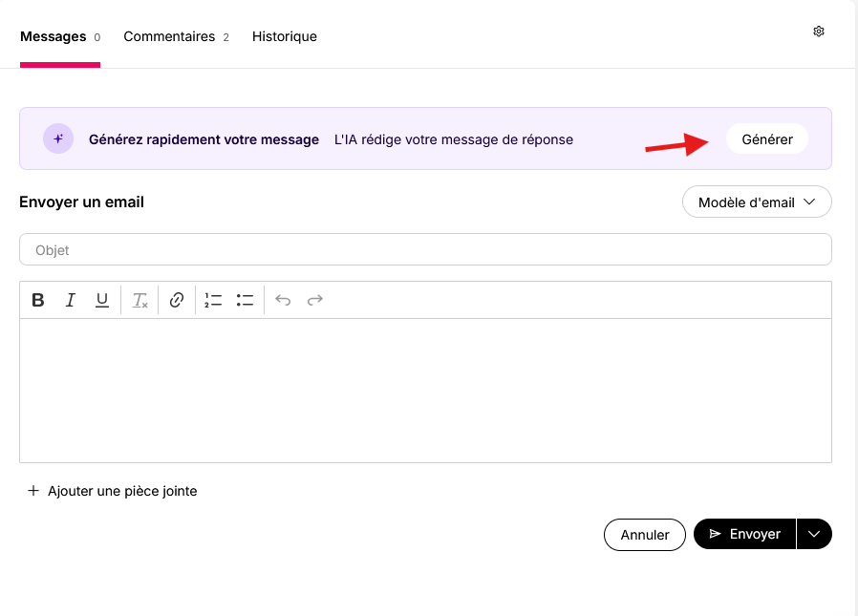Image resolution: width=858 pixels, height=616 pixels.
Task: Click the Envoyer button
Action: pos(744,534)
